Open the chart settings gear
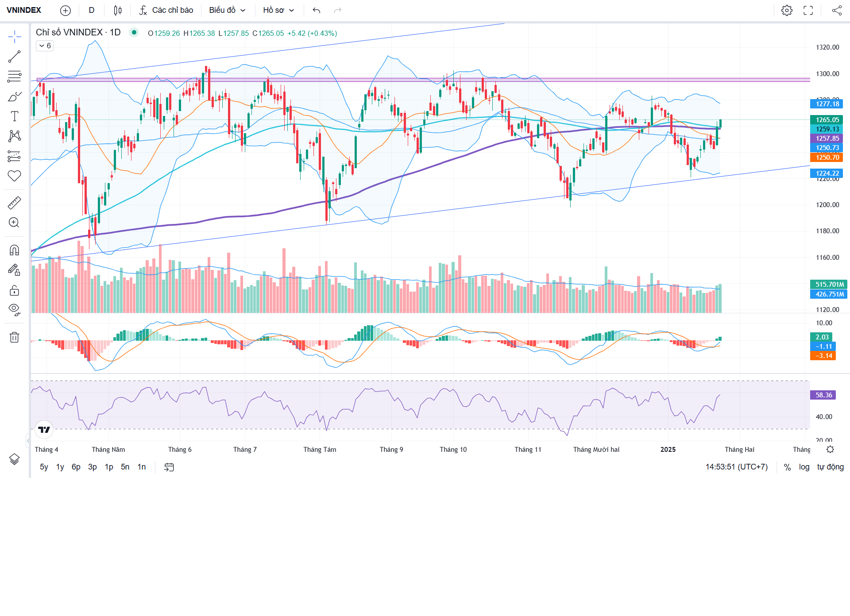Image resolution: width=850 pixels, height=616 pixels. (x=787, y=10)
